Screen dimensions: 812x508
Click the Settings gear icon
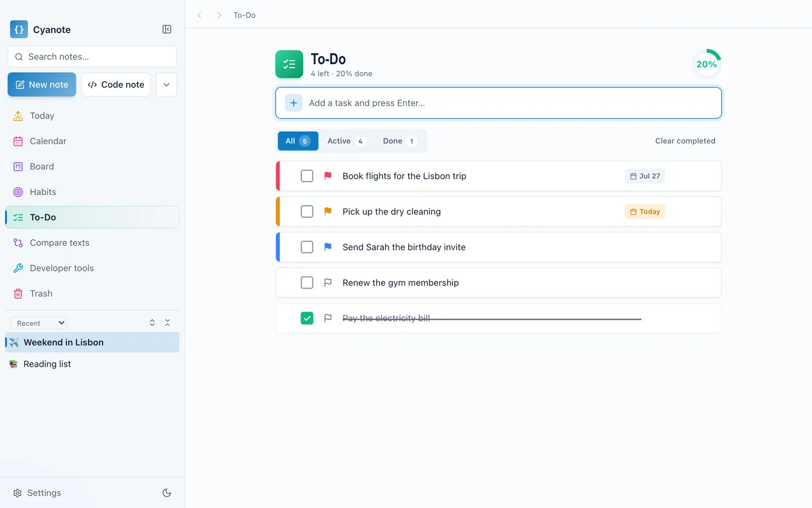17,493
